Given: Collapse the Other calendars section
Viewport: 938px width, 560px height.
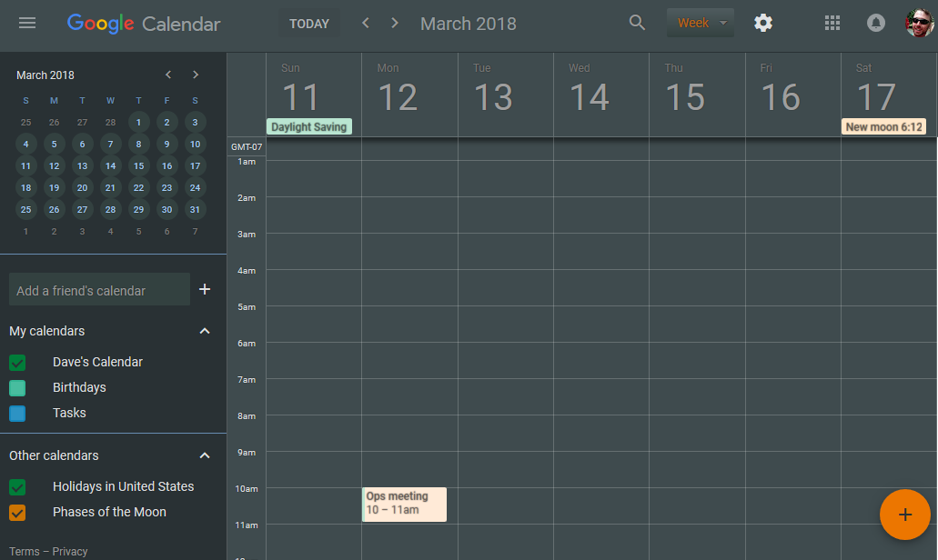Looking at the screenshot, I should coord(204,455).
